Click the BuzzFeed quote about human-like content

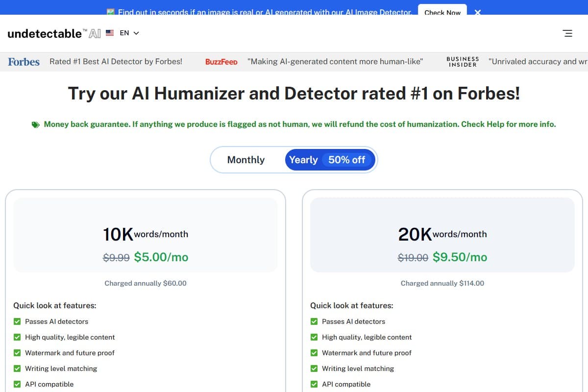tap(335, 62)
